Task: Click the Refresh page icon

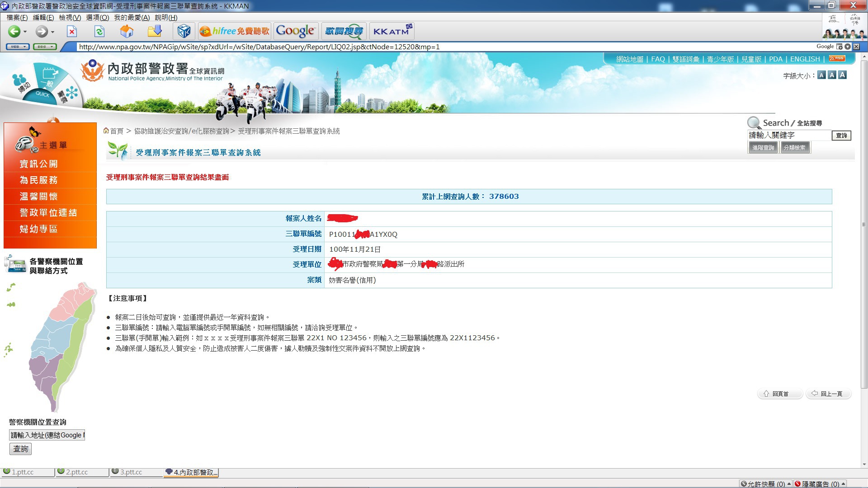Action: point(99,31)
